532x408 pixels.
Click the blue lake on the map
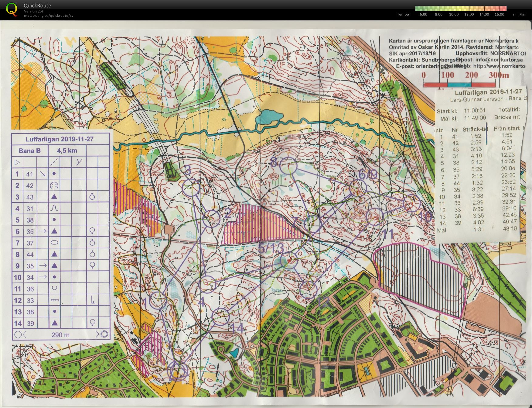click(268, 117)
